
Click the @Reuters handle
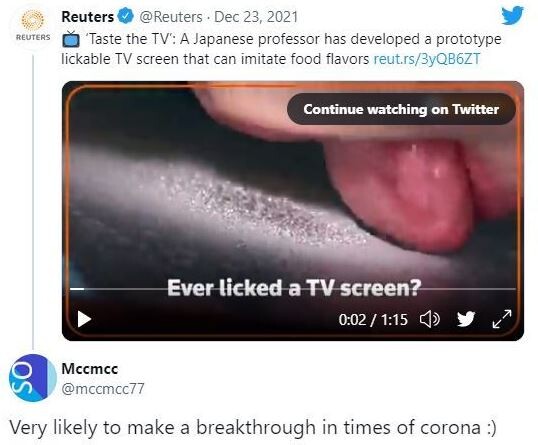coord(171,17)
